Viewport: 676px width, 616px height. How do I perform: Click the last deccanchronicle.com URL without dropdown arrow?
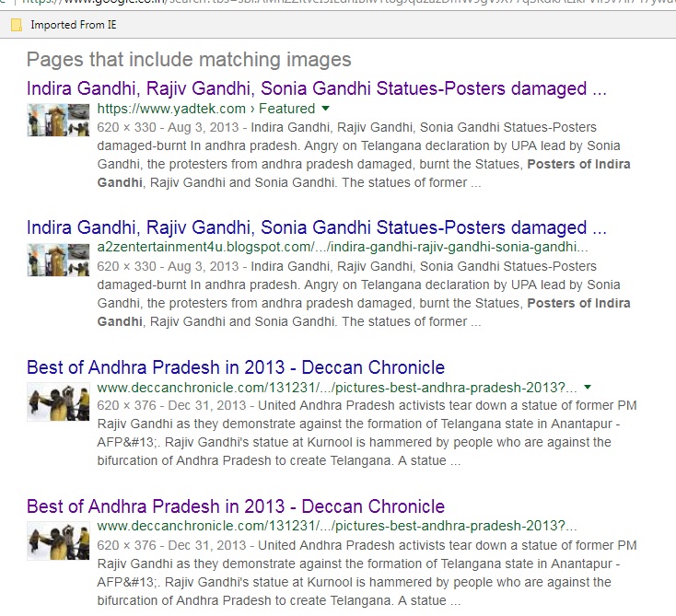[x=337, y=526]
